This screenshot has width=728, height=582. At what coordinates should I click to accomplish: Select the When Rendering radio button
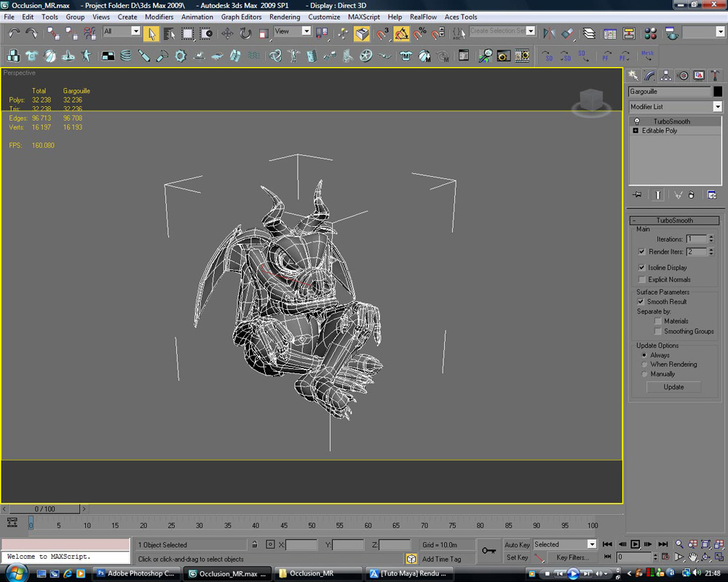pyautogui.click(x=644, y=364)
